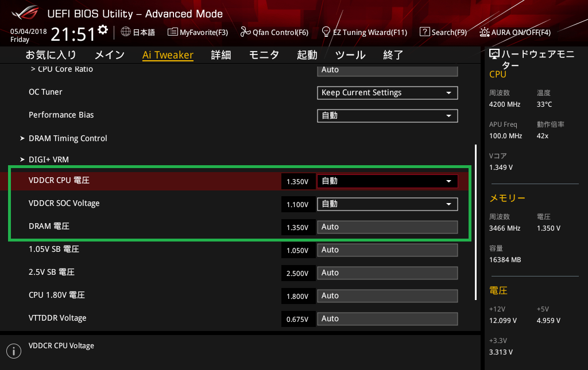Select the VTTDDR Voltage label
Viewport: 588px width, 370px height.
pos(57,318)
